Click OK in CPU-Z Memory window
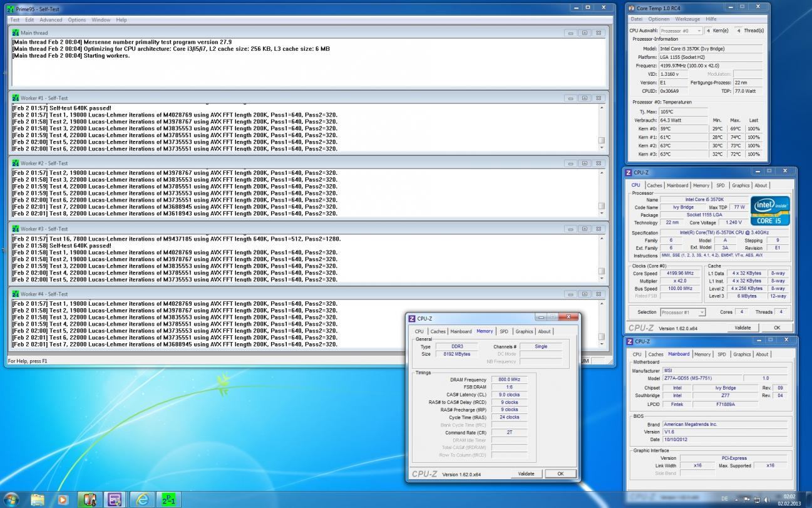 click(x=560, y=474)
